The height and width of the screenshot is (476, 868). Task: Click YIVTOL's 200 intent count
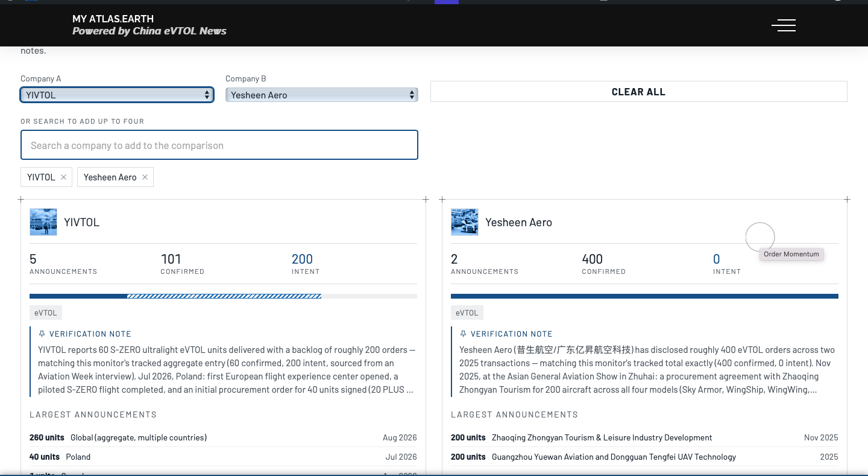pyautogui.click(x=302, y=259)
